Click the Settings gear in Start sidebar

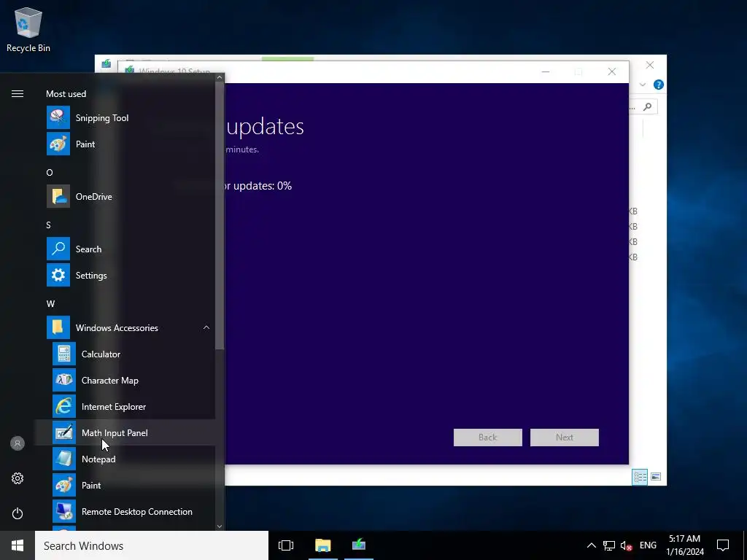18,478
